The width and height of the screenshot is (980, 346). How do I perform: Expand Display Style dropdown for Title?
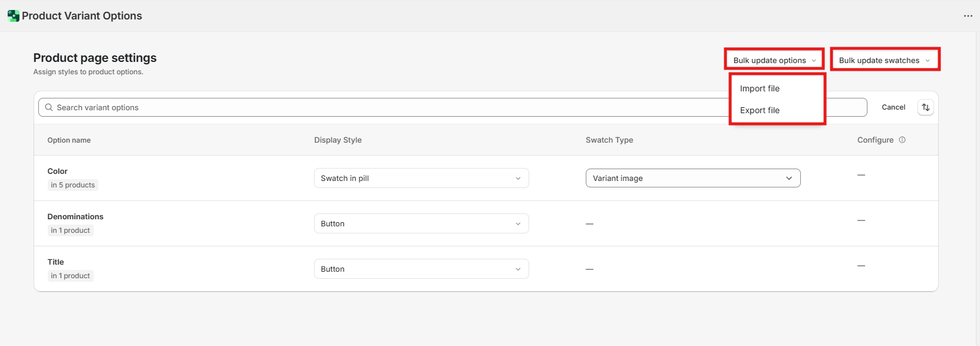(x=421, y=269)
